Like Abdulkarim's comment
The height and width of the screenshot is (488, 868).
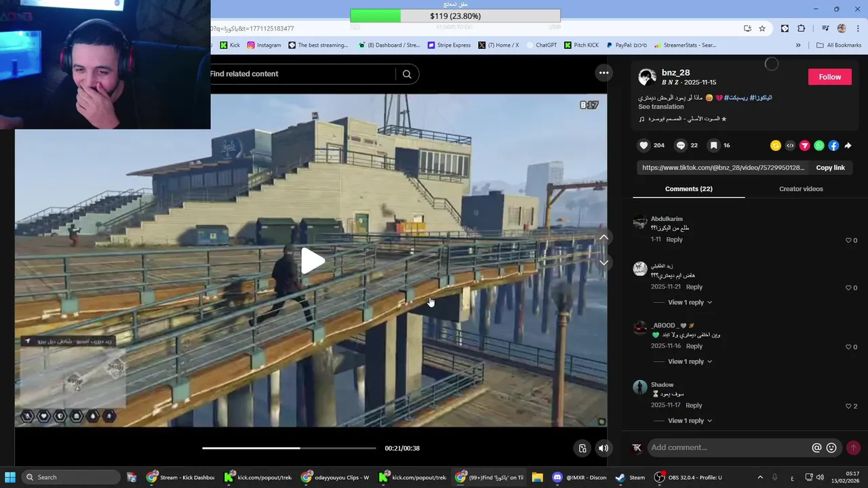coord(848,240)
